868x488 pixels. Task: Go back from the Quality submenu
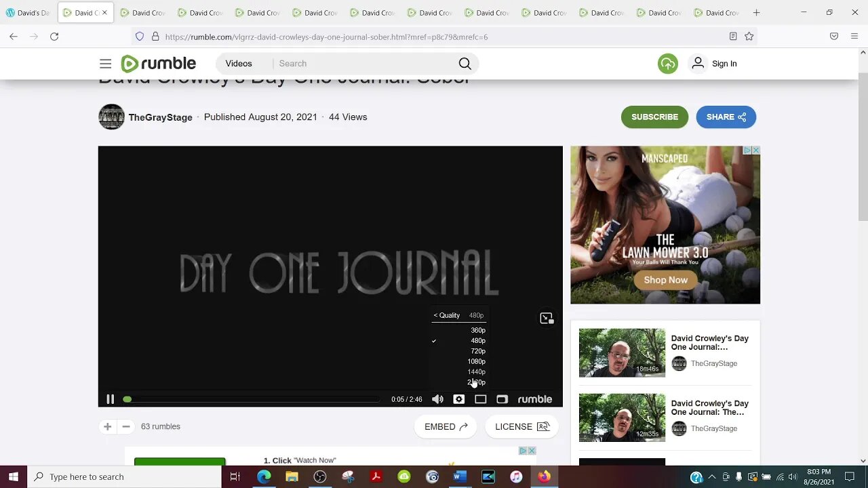point(447,315)
